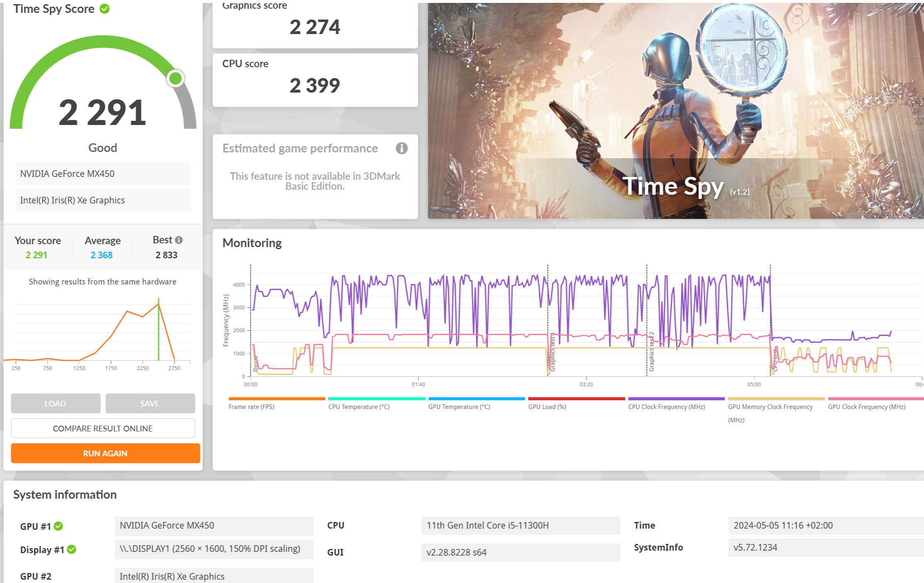Toggle the GPU Memory Clock Frequency legend swatch
Image resolution: width=924 pixels, height=583 pixels.
tap(777, 399)
